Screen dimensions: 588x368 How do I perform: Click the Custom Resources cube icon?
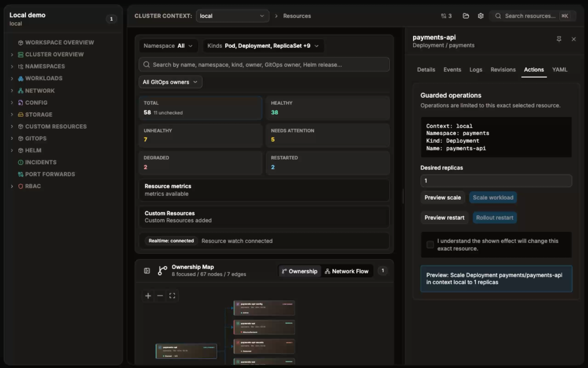21,126
